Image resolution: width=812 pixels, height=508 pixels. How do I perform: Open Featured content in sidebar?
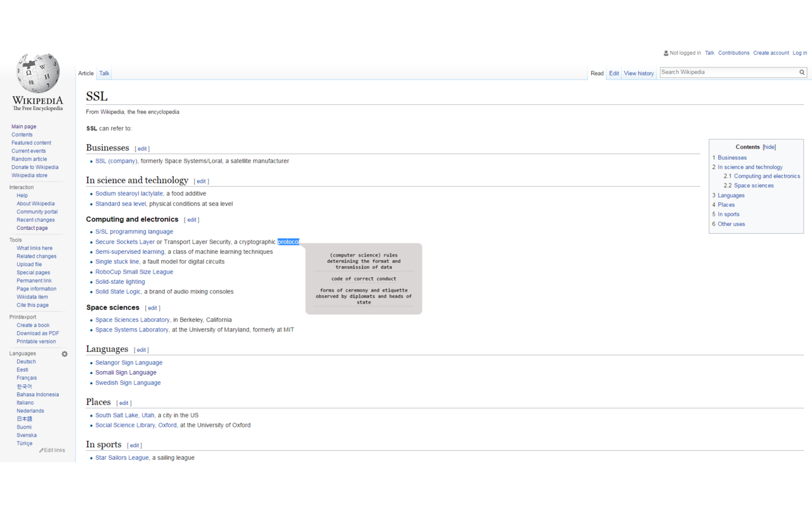click(x=31, y=143)
